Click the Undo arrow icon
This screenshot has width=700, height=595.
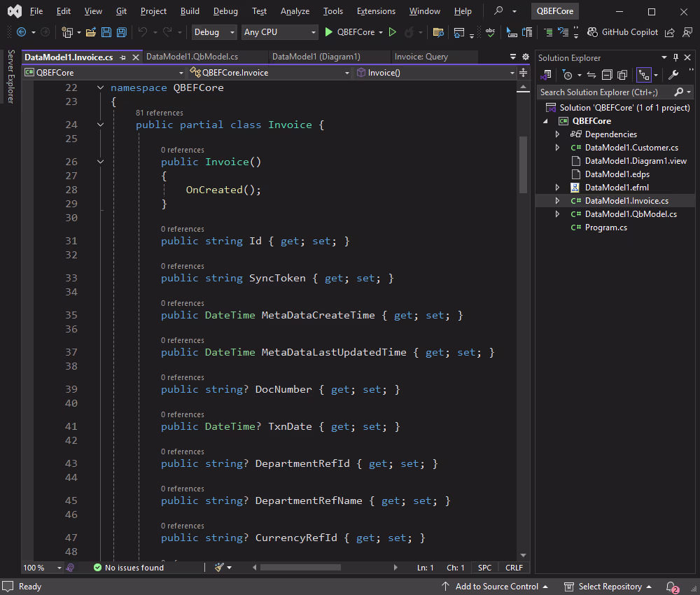coord(142,31)
